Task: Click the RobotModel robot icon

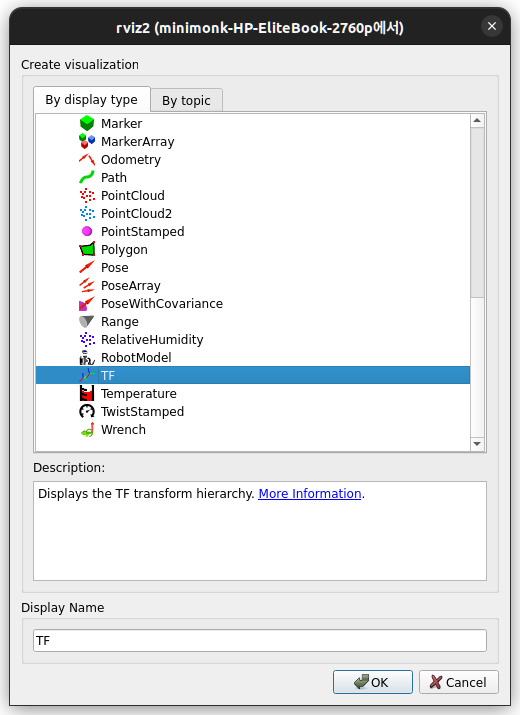Action: [x=87, y=358]
